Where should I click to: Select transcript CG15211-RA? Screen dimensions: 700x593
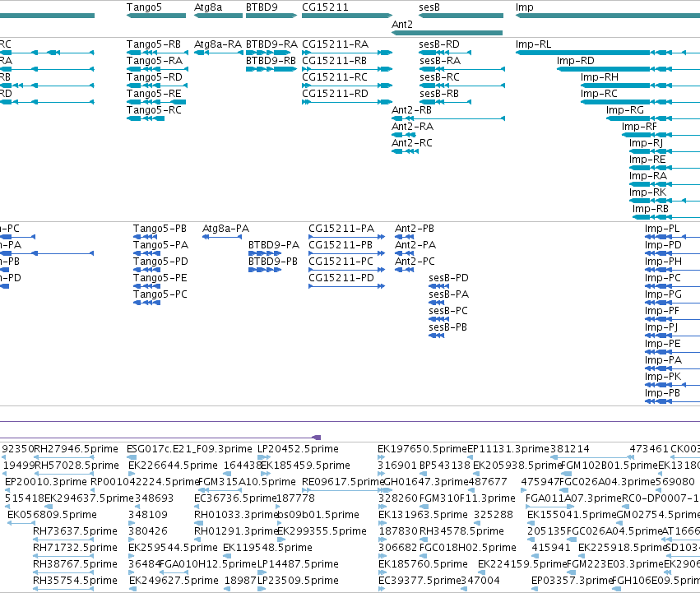pyautogui.click(x=347, y=53)
